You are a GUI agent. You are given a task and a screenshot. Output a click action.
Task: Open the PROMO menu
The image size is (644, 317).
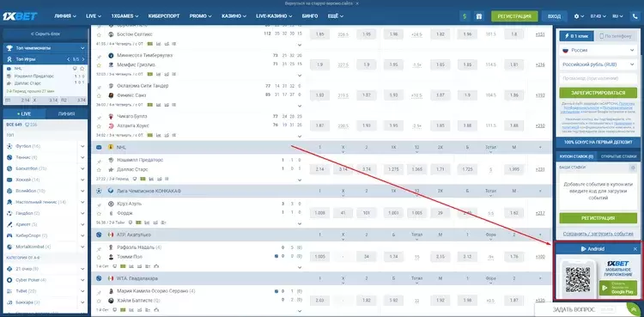click(x=200, y=16)
